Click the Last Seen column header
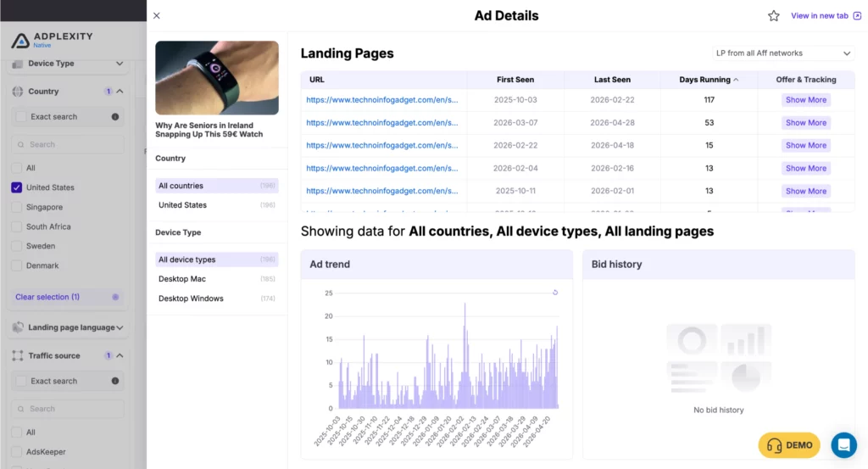The image size is (868, 469). (612, 80)
